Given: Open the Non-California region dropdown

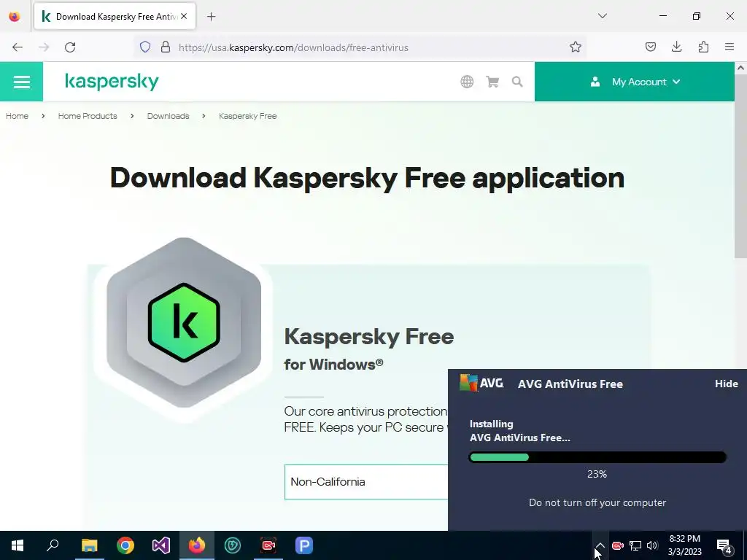Looking at the screenshot, I should (x=366, y=482).
